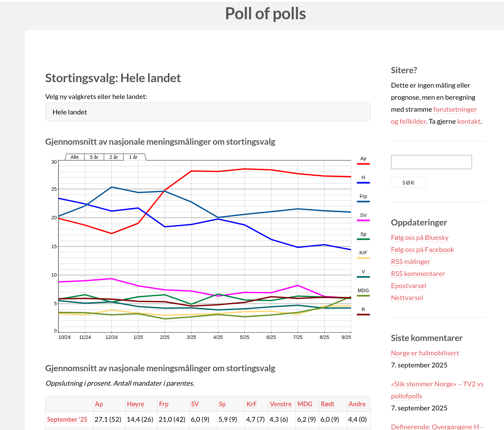
Task: Select the 5 år chart tab
Action: click(x=94, y=157)
